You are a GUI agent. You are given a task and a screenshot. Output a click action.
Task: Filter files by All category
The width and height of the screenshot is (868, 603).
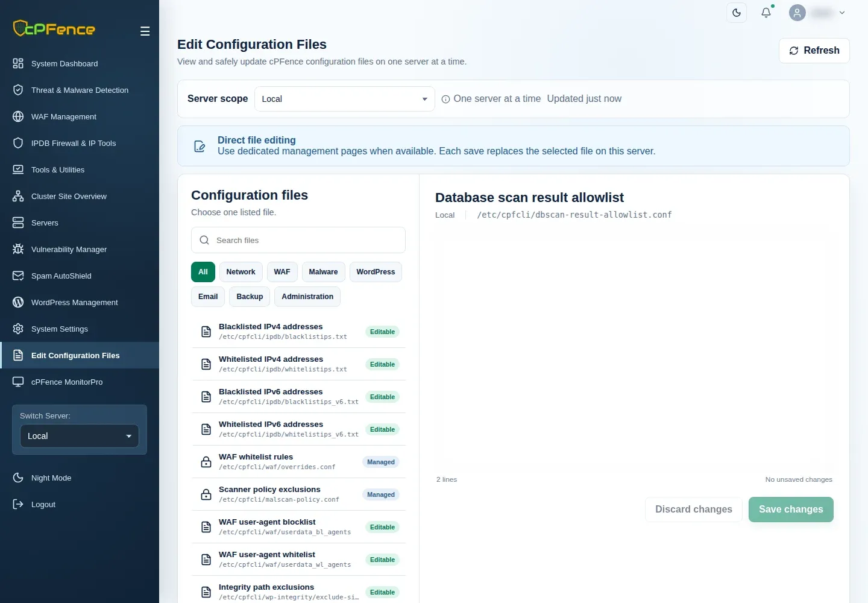(x=203, y=272)
